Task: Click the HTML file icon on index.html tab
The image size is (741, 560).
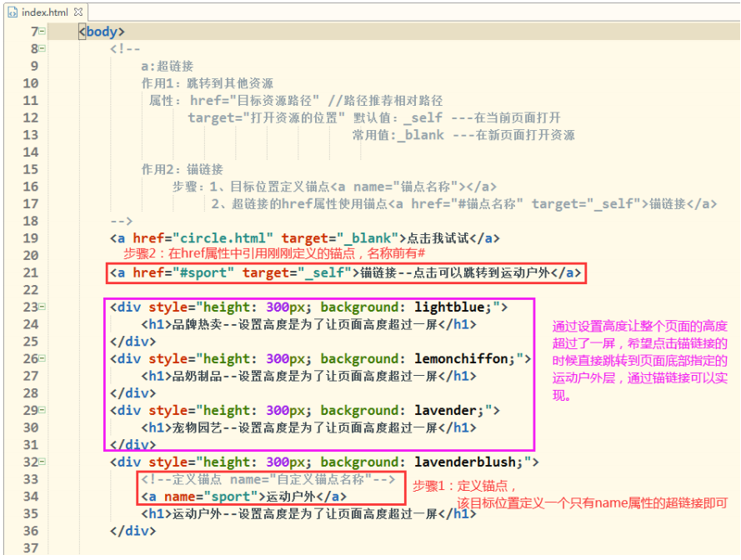Action: pyautogui.click(x=13, y=12)
